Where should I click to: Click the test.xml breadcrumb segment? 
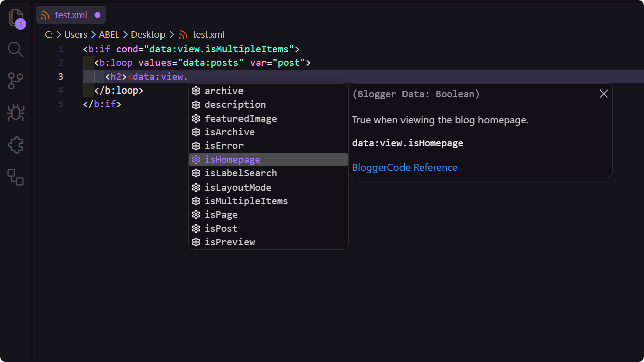click(x=209, y=35)
